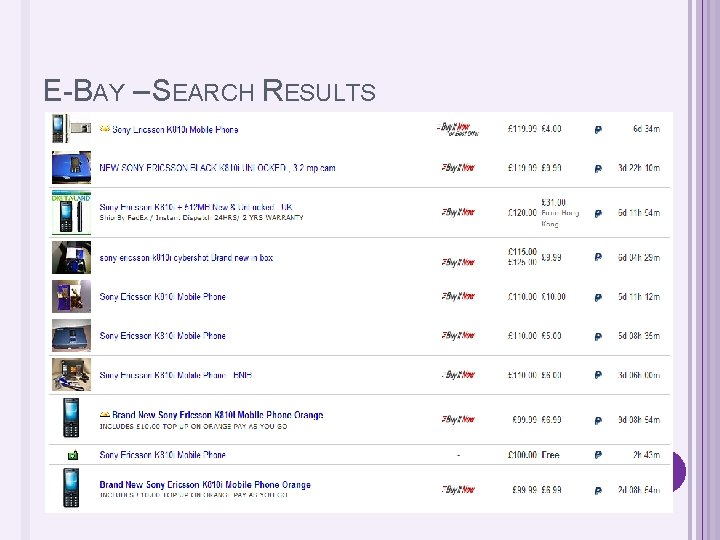
Task: Click Buy It Now badge for the K810i + 512MB listing
Action: [458, 212]
